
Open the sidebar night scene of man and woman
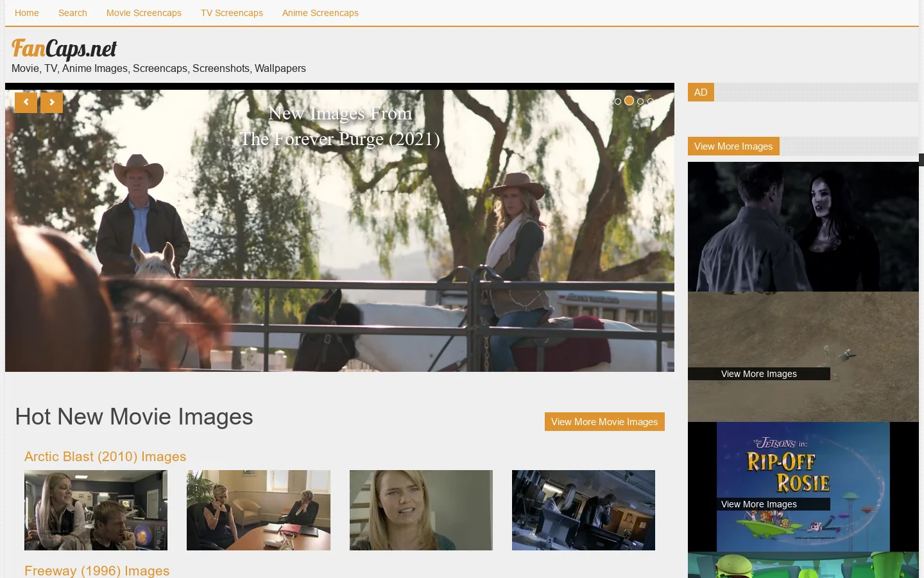803,227
